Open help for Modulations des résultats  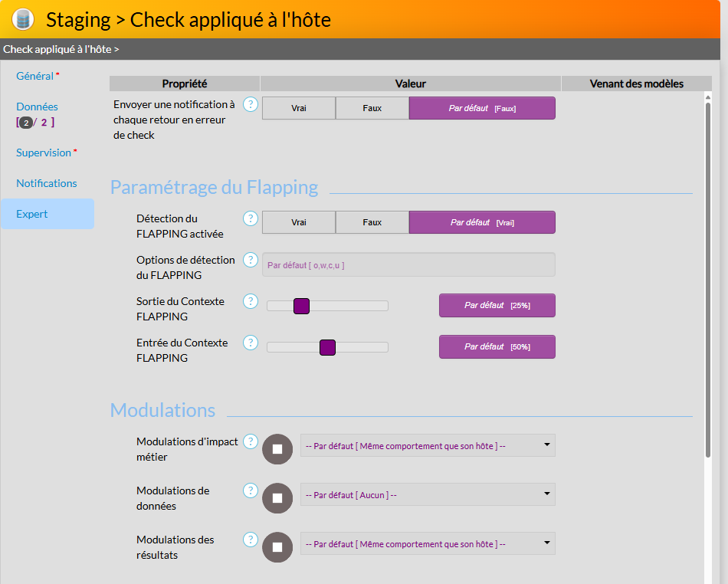coord(251,540)
